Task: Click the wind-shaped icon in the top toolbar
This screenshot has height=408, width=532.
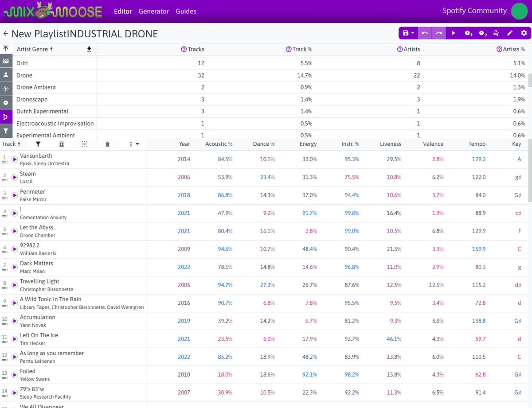Action: pyautogui.click(x=496, y=33)
